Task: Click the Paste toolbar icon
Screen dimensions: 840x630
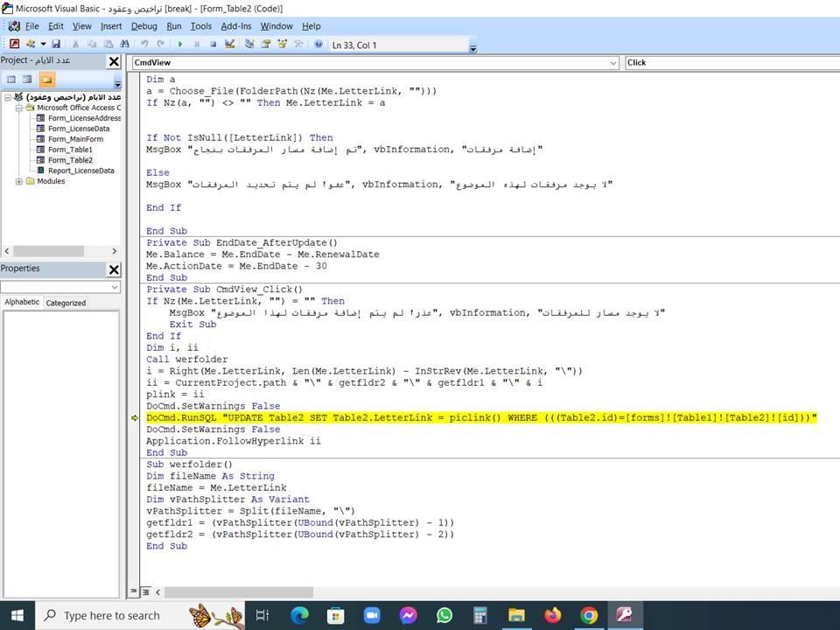Action: [108, 44]
